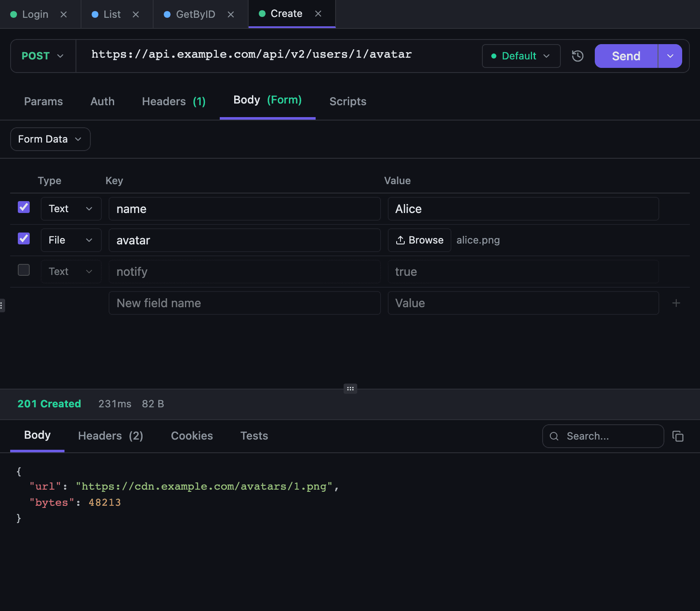Image resolution: width=700 pixels, height=611 pixels.
Task: Click the cdn.example.com avatar URL value
Action: click(204, 486)
